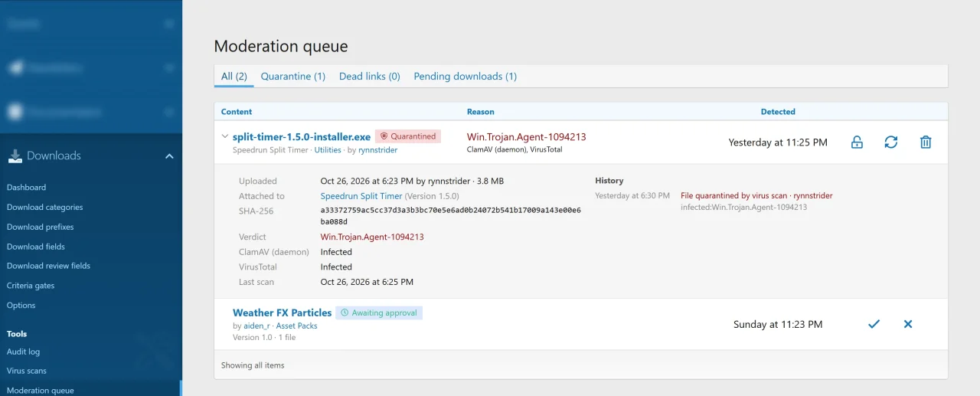Click the Detected column header
Viewport: 980px width, 396px height.
click(x=778, y=112)
